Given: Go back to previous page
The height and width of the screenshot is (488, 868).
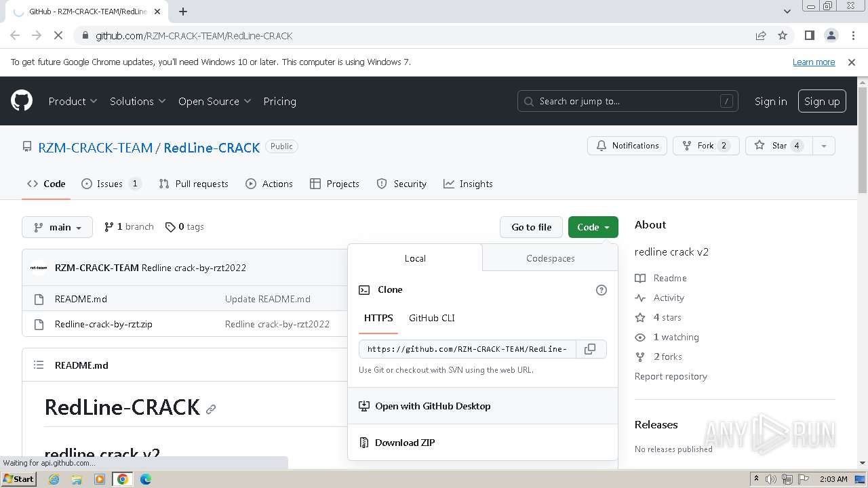Looking at the screenshot, I should coord(15,35).
